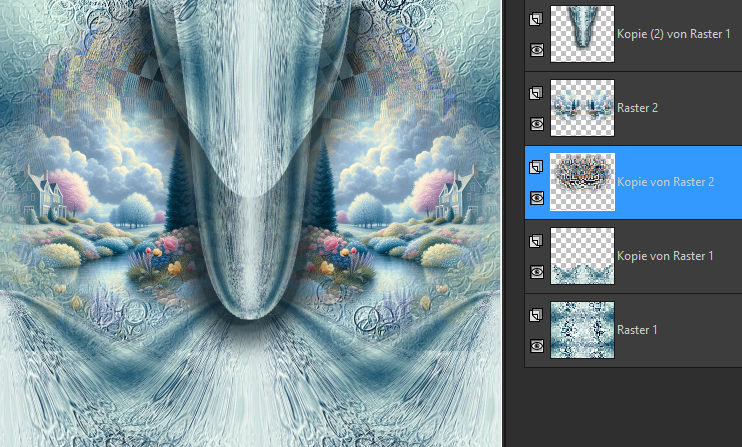Viewport: 742px width, 447px height.
Task: Select the layer named Raster 1
Action: click(x=637, y=330)
